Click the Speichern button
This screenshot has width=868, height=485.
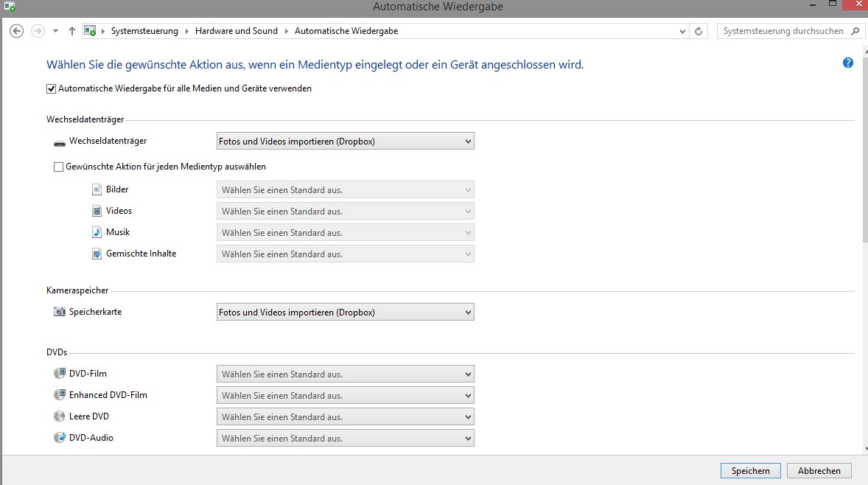[750, 470]
